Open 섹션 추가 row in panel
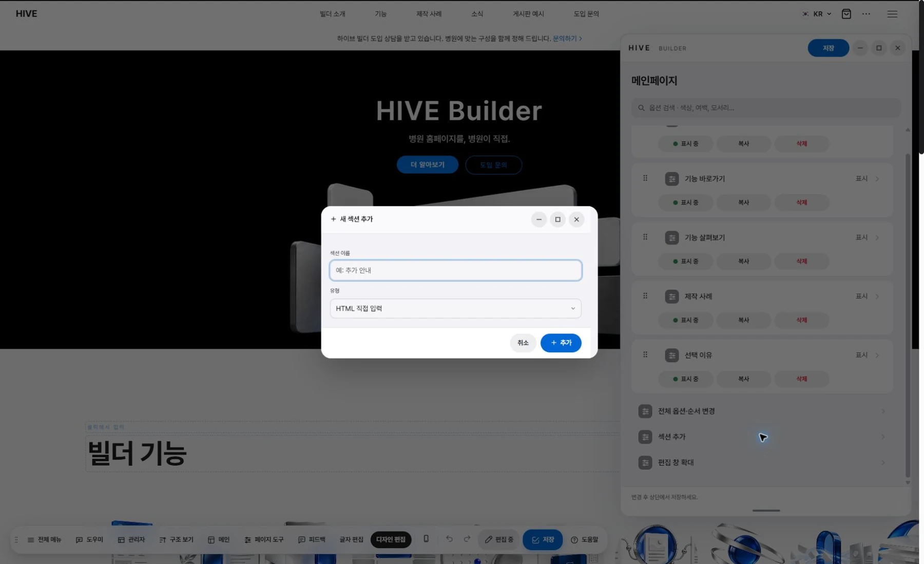Viewport: 924px width, 564px height. pos(762,437)
